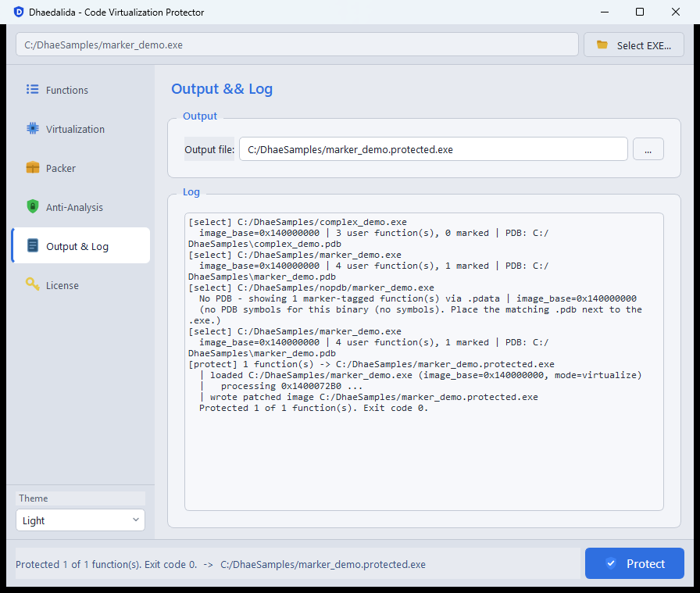
Task: Click the folder icon on Select EXE button
Action: (602, 45)
